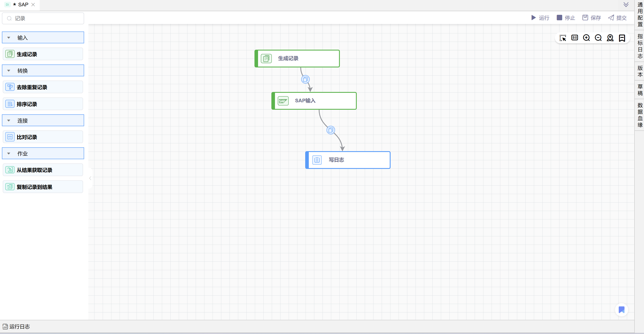The image size is (644, 334).
Task: Run the workflow with 运行 button
Action: click(540, 18)
